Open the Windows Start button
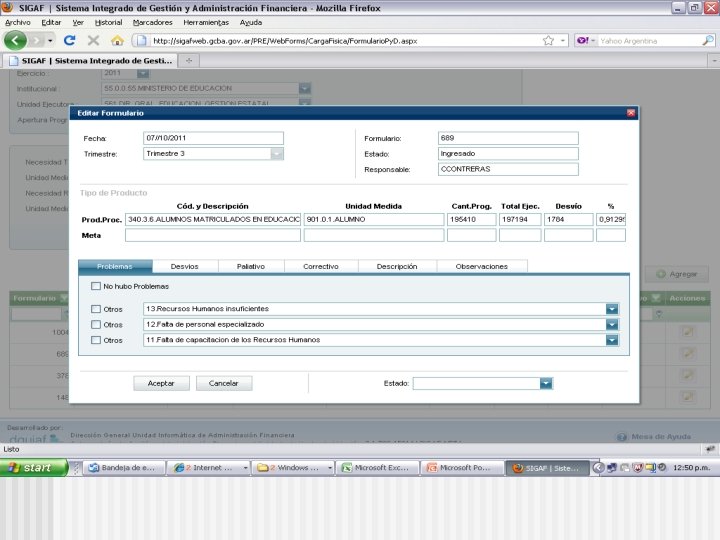Viewport: 720px width, 540px height. [x=34, y=467]
